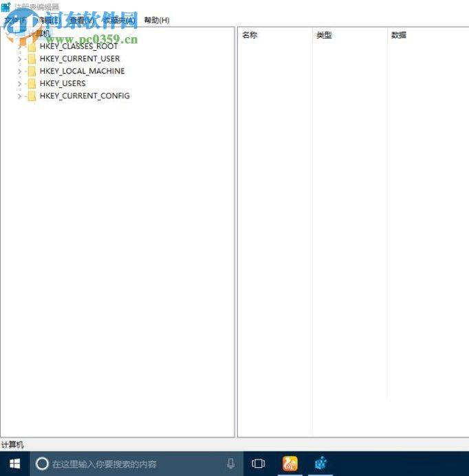Screen dimensions: 469x476
Task: Click the microphone icon in search box
Action: (x=230, y=464)
